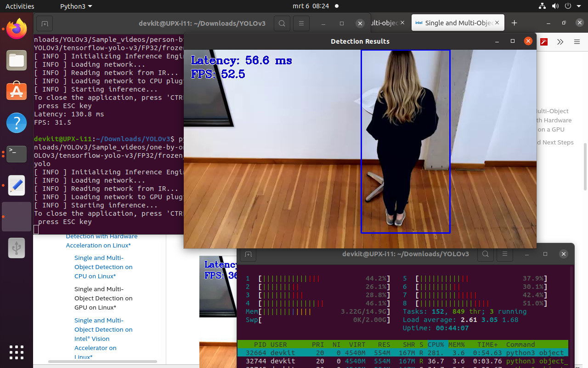Click the Latency: 130.8 ms terminal line

[x=69, y=114]
